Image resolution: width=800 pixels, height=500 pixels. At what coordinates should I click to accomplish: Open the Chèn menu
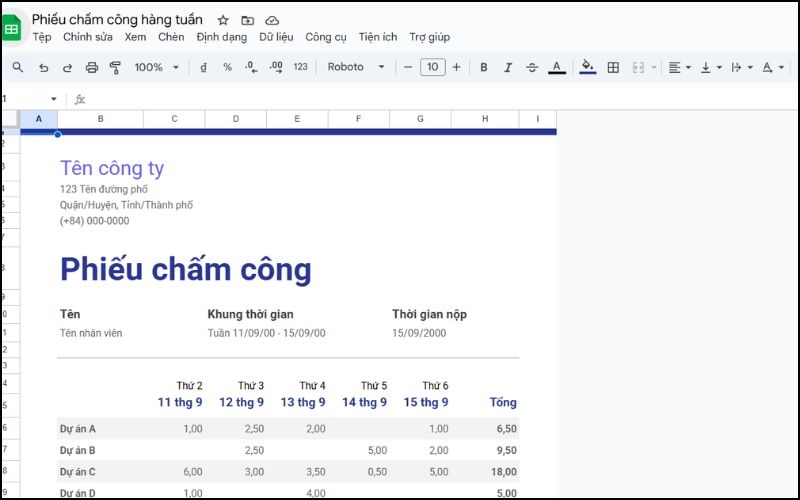pyautogui.click(x=171, y=37)
